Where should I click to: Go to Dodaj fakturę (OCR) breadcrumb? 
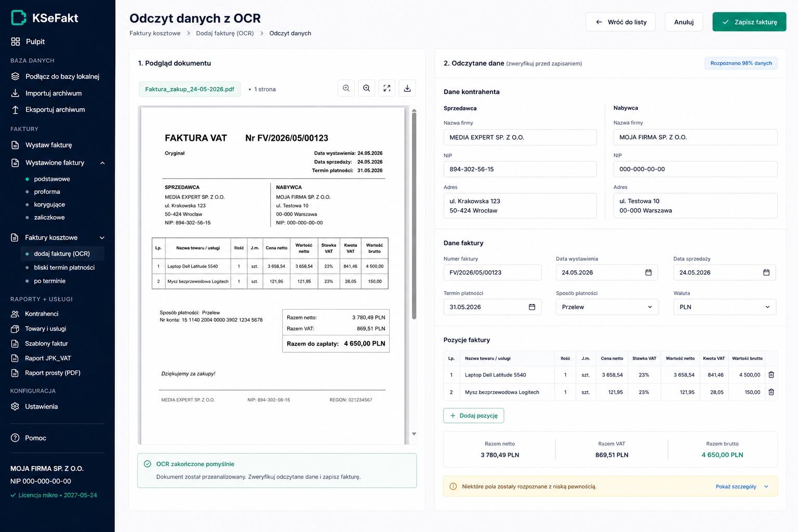tap(225, 33)
